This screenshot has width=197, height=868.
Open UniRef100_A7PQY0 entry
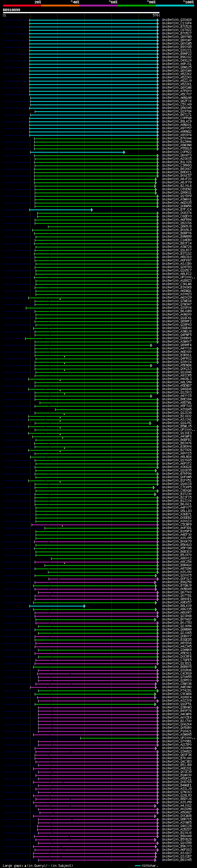pos(177,91)
